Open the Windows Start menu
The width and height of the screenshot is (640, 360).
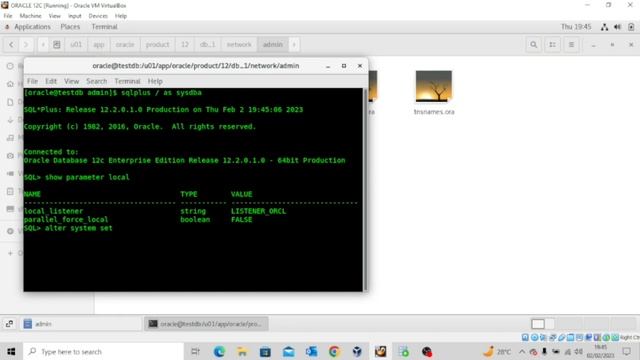pyautogui.click(x=11, y=352)
